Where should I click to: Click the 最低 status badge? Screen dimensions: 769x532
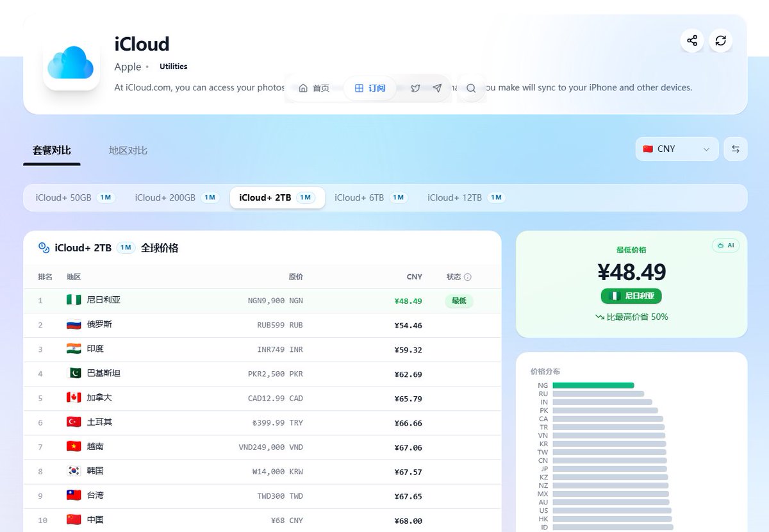point(459,300)
